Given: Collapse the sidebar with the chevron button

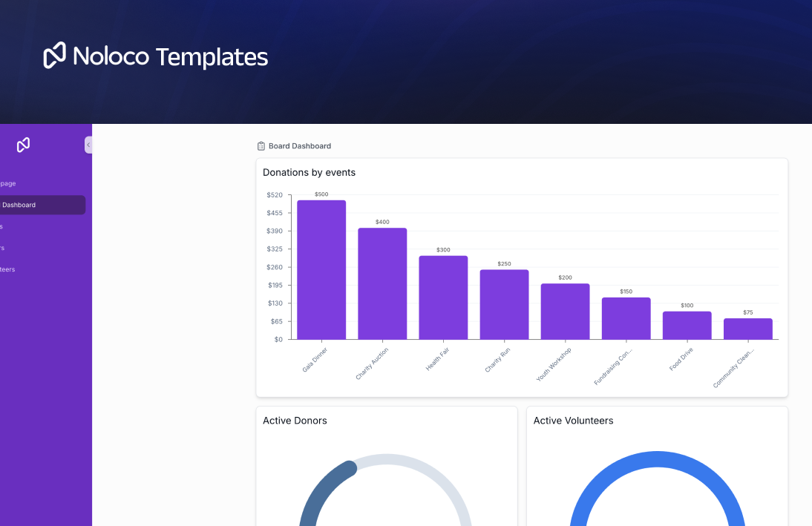Looking at the screenshot, I should 88,145.
